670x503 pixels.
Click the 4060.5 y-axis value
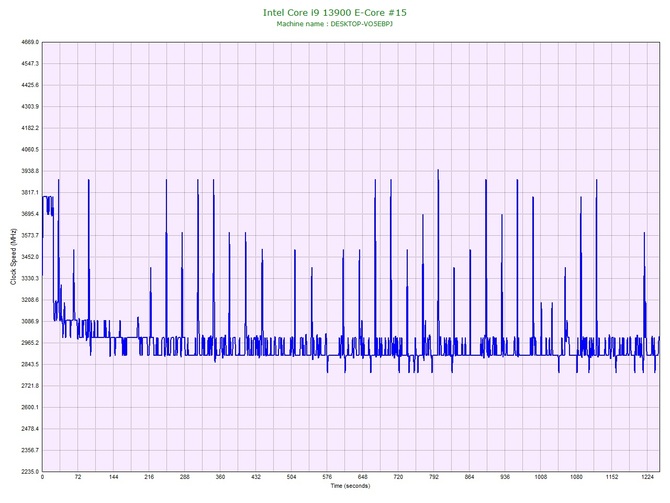tap(30, 150)
